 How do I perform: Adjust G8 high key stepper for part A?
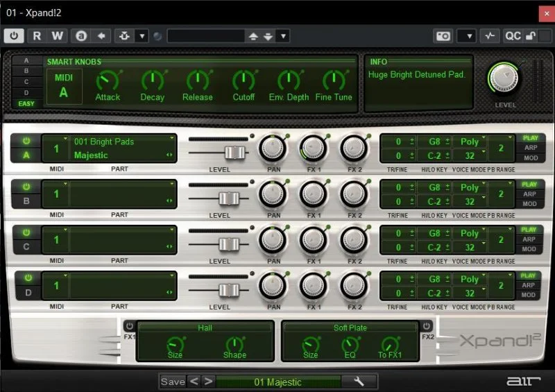click(x=447, y=142)
